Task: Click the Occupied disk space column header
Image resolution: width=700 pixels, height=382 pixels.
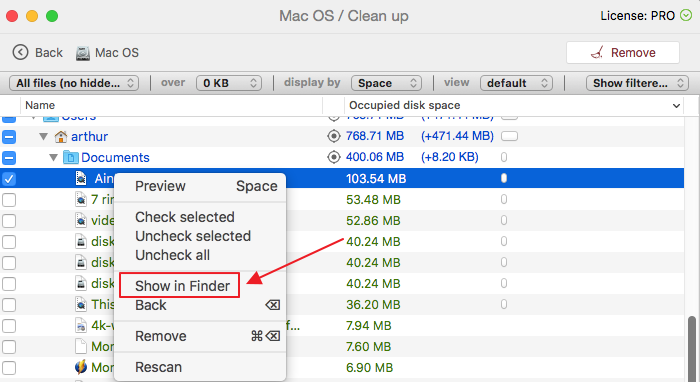Action: (x=513, y=105)
